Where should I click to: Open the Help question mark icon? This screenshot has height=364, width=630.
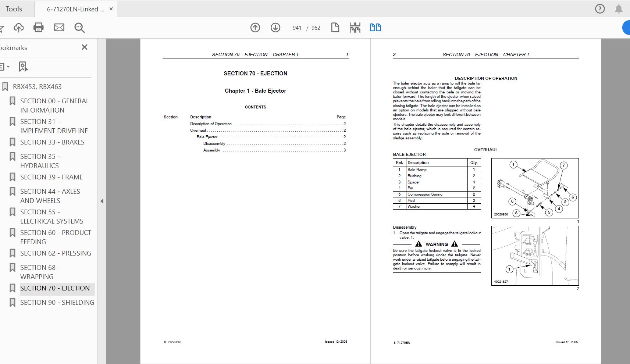click(600, 8)
